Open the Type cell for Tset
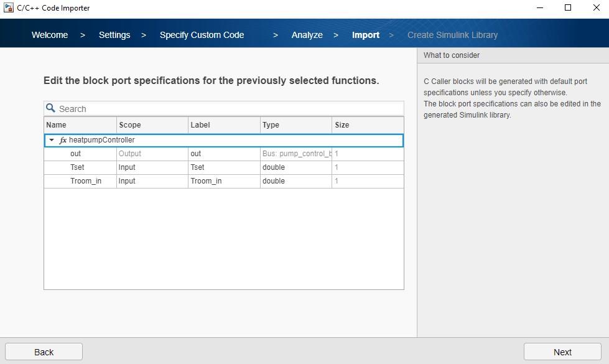The height and width of the screenshot is (364, 609). tap(295, 167)
